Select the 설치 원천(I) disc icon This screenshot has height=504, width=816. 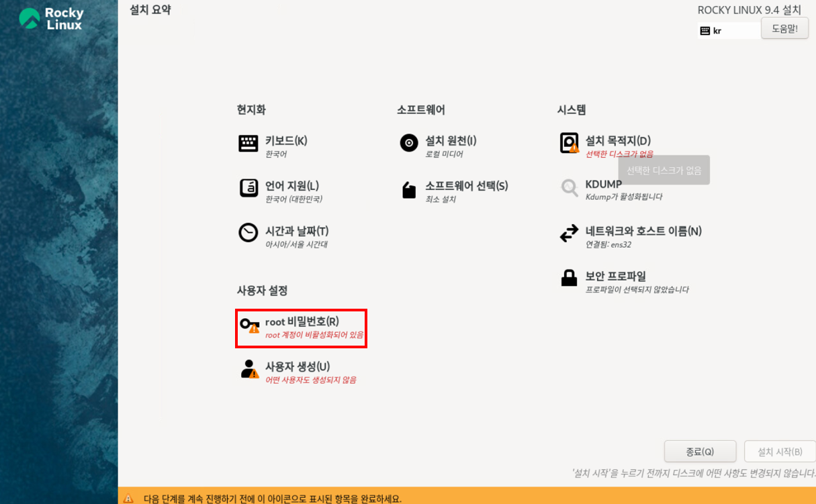tap(409, 143)
